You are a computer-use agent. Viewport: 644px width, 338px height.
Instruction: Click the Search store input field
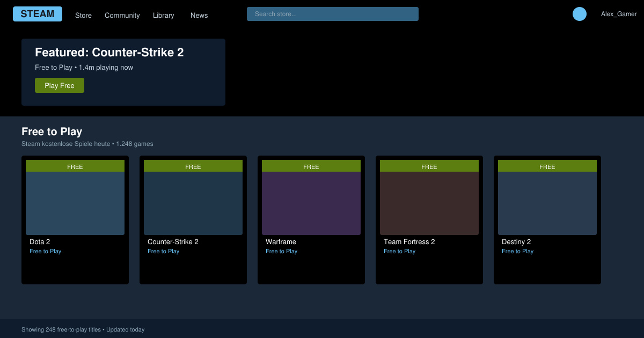click(333, 14)
